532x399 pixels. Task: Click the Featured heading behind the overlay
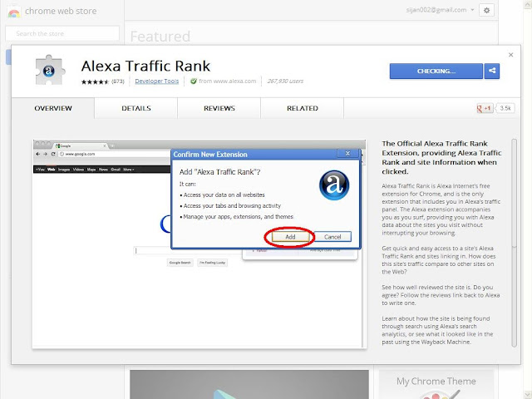(x=160, y=37)
